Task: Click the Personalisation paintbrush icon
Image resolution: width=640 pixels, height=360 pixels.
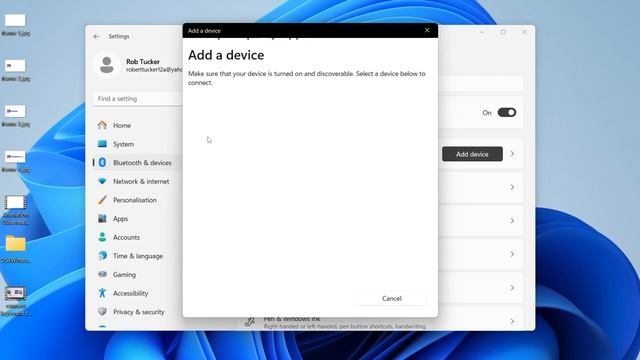Action: click(x=102, y=200)
